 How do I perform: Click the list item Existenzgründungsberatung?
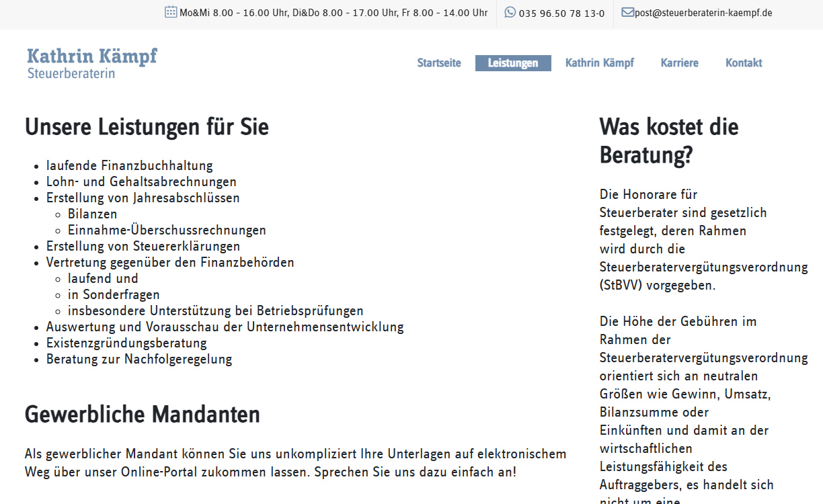pos(126,343)
